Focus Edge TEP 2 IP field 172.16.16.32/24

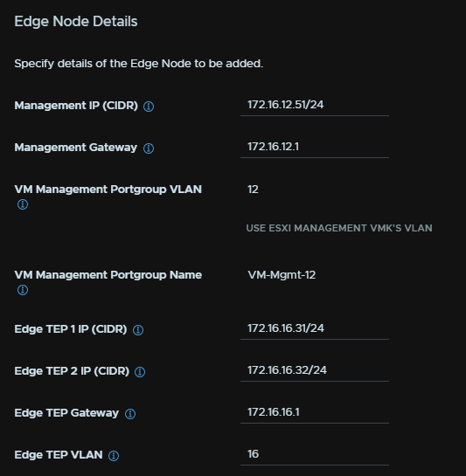tap(315, 370)
